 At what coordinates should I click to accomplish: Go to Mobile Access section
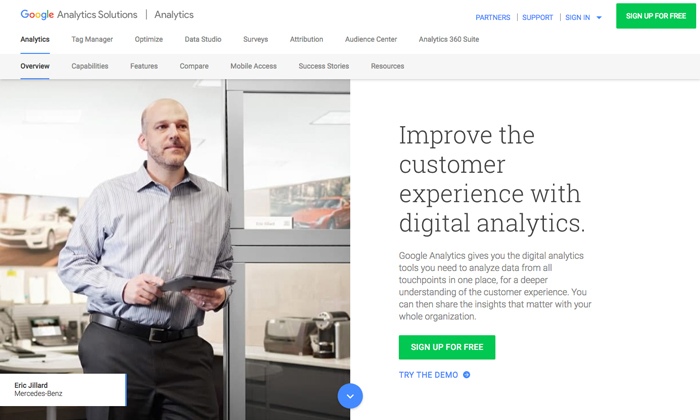[x=254, y=66]
